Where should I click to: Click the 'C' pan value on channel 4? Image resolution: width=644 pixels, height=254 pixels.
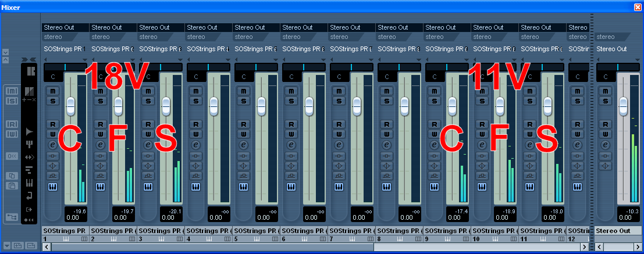tap(196, 77)
